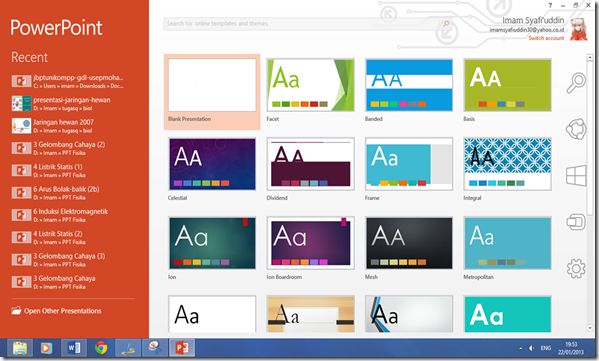The height and width of the screenshot is (361, 599).
Task: Click the PowerPoint file icon beside 6 Induksi Elektromagnetik
Action: click(x=21, y=215)
